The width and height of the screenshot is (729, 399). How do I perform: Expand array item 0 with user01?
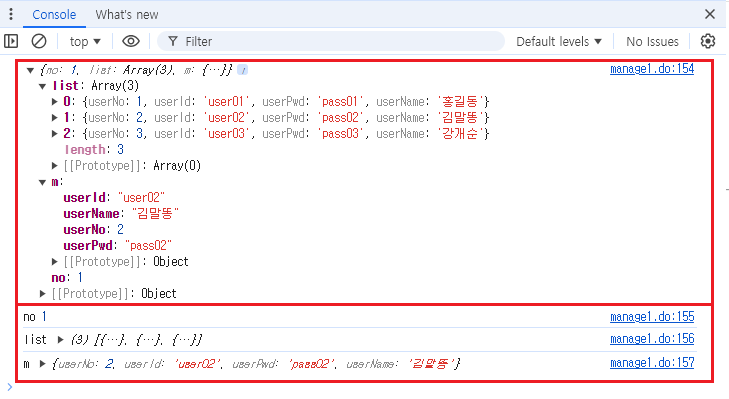click(54, 102)
